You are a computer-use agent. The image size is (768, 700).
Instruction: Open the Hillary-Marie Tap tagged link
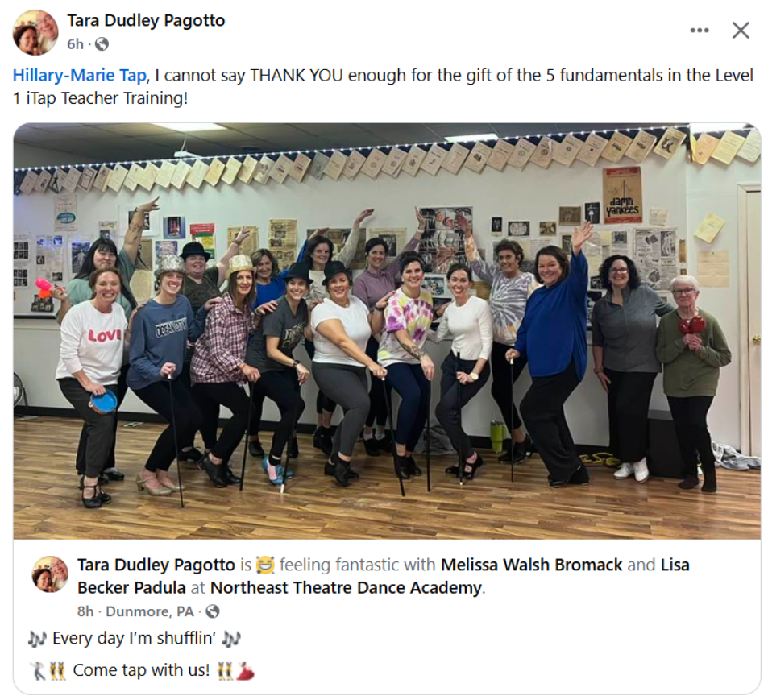79,76
